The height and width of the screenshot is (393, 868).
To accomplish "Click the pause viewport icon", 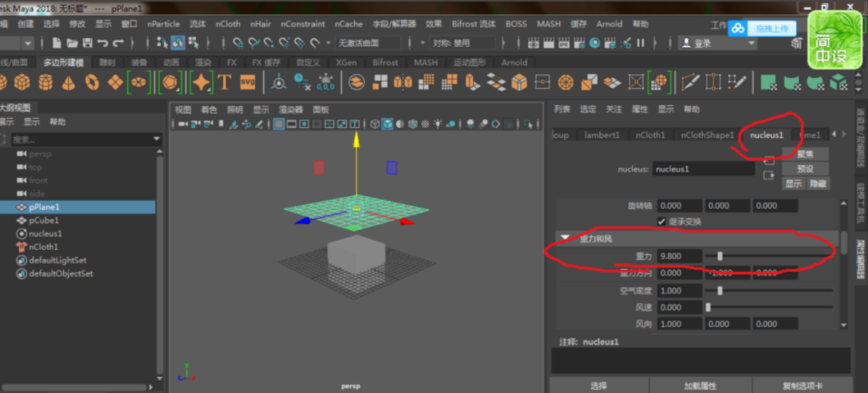I will [x=640, y=42].
